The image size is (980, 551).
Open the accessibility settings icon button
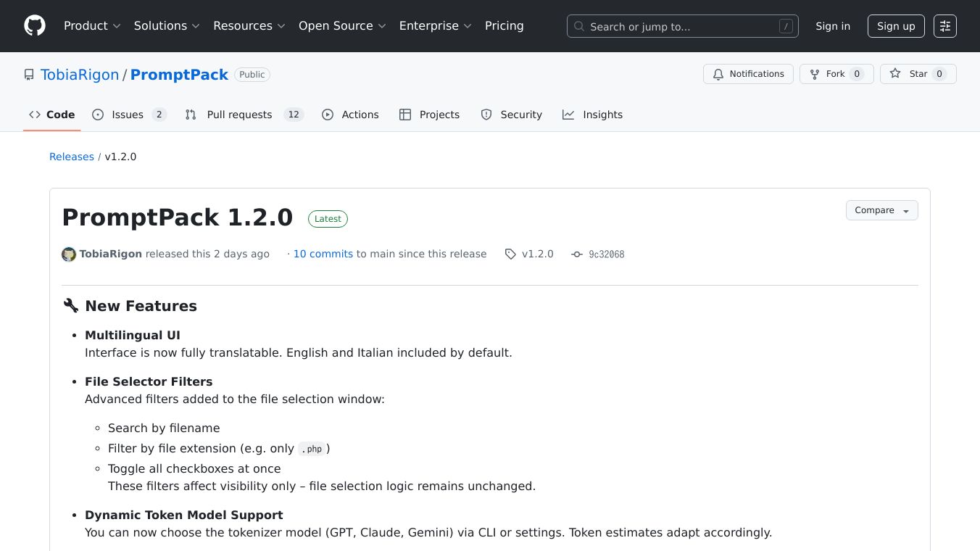(944, 26)
